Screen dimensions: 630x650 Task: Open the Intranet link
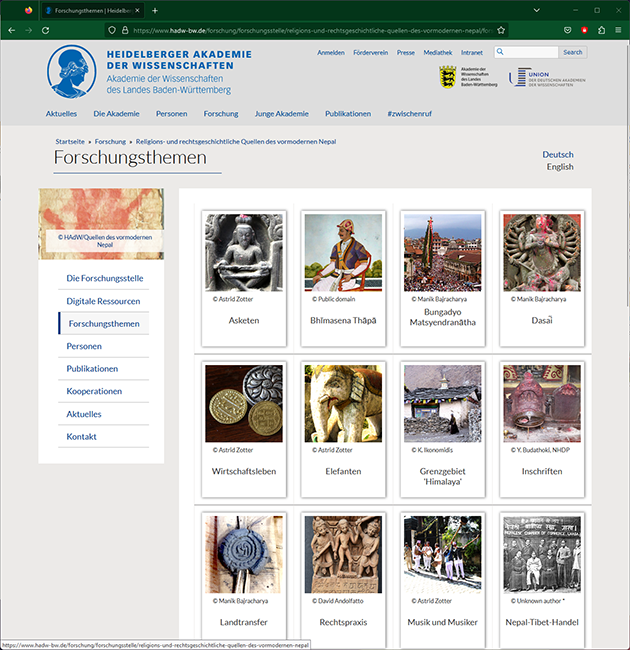pos(472,53)
